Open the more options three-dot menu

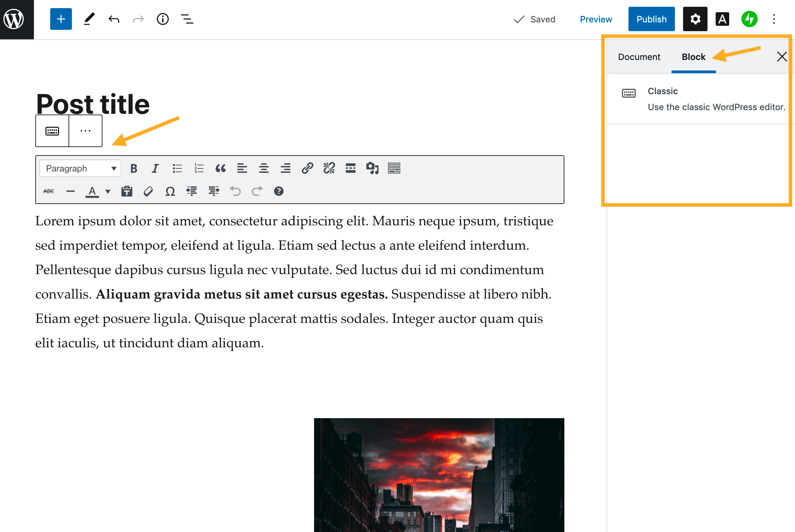point(85,130)
